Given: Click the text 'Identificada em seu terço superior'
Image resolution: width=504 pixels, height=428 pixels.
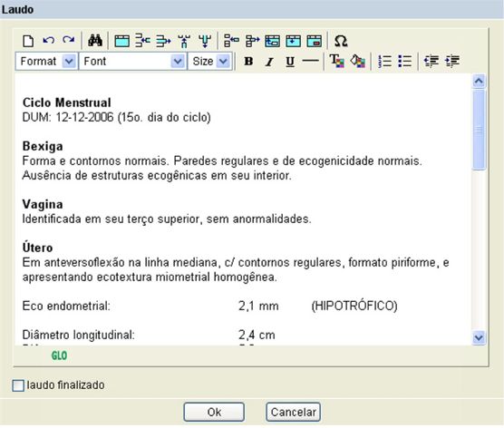Looking at the screenshot, I should tap(112, 219).
